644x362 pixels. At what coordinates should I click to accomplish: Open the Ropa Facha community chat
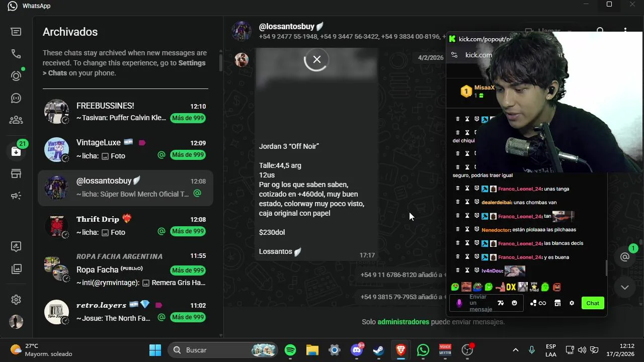(125, 270)
